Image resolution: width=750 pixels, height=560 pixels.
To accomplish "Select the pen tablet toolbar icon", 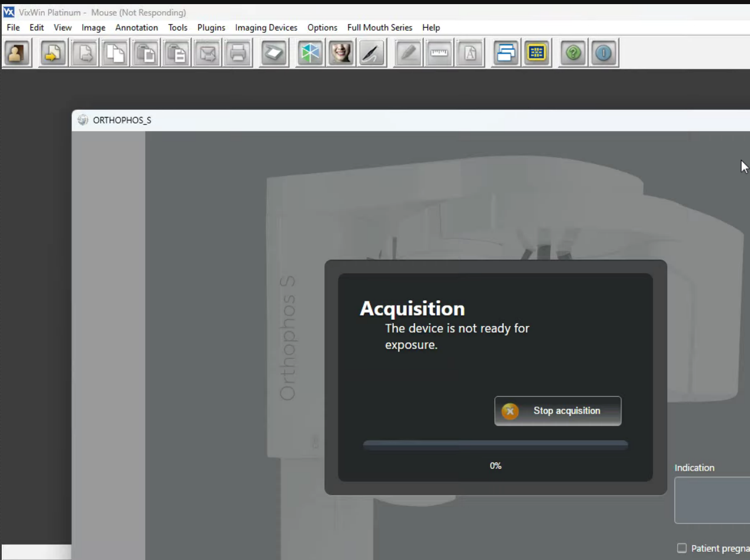I will tap(371, 53).
